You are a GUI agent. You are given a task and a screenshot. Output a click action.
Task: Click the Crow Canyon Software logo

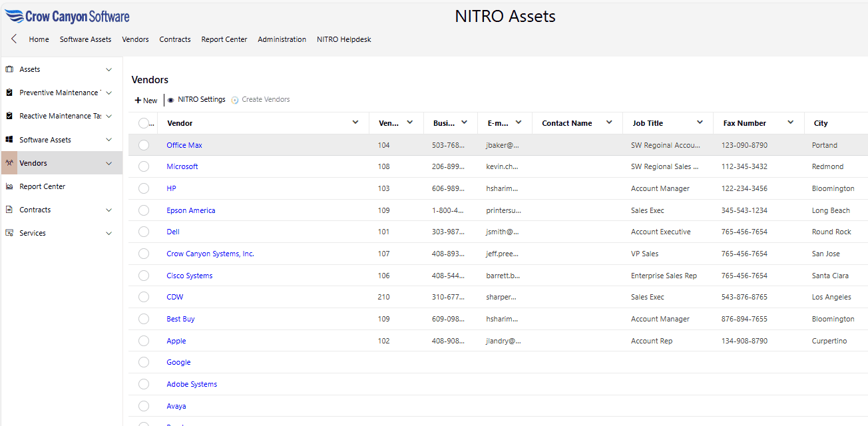pos(67,16)
